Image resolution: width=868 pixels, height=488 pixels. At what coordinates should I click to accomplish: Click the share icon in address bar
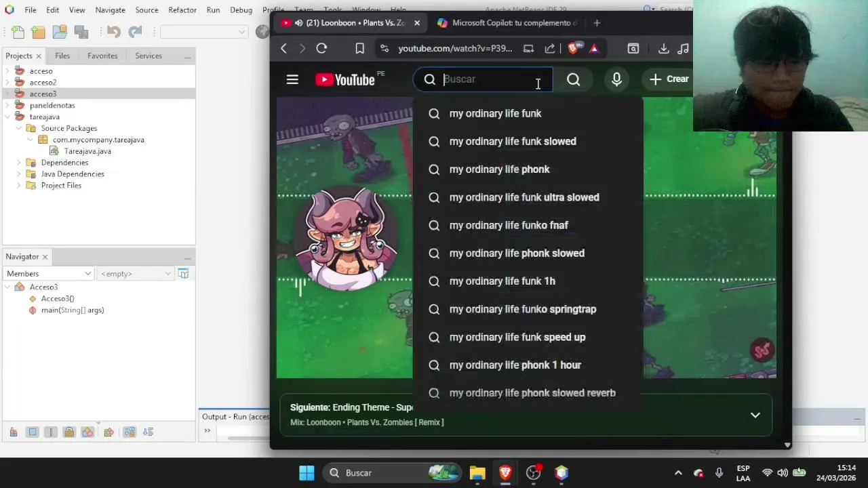pyautogui.click(x=550, y=49)
